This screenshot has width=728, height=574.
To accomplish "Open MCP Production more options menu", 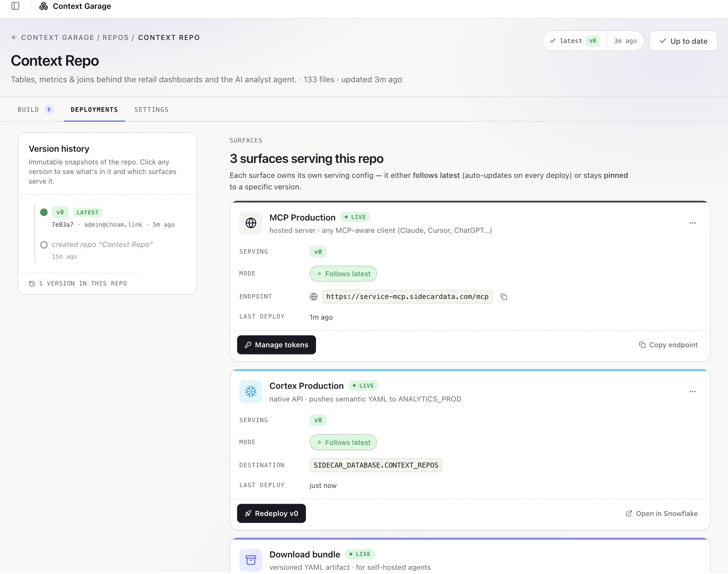I will click(693, 223).
